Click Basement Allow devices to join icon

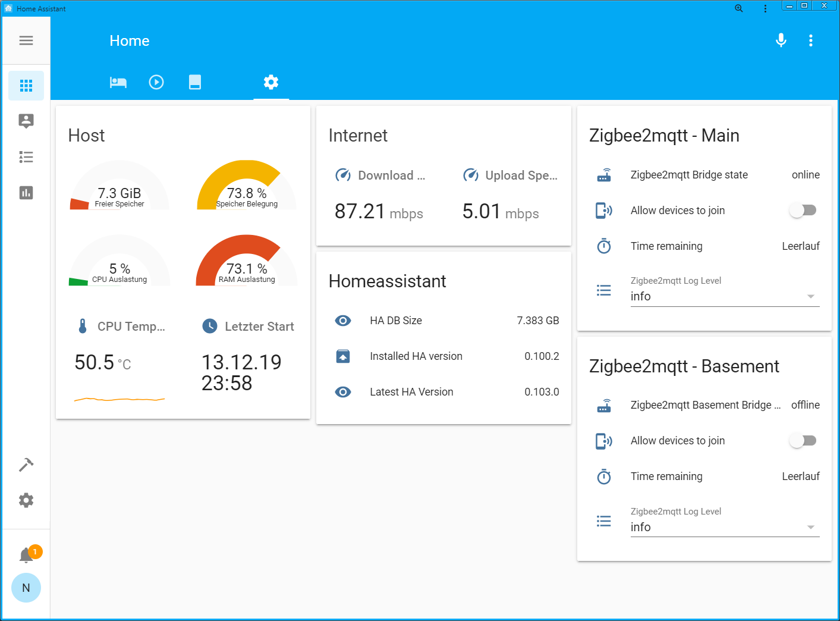[x=604, y=441]
